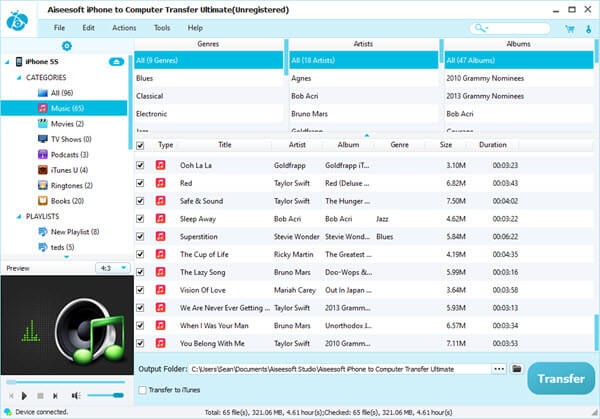Open the TV Shows (0) category

coord(65,139)
